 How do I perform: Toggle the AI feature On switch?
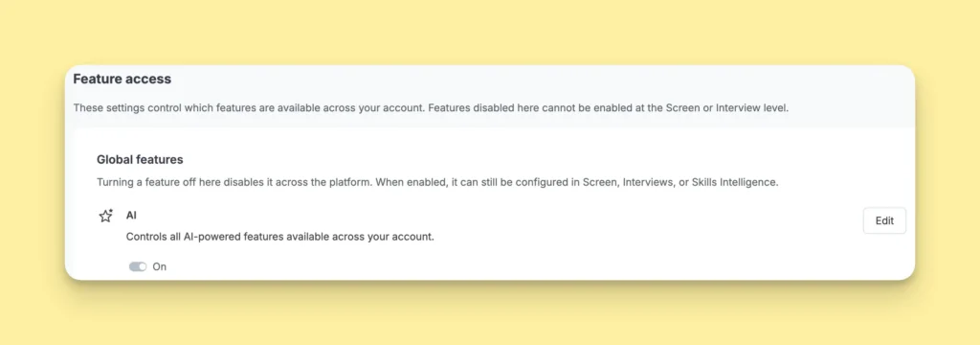click(138, 266)
